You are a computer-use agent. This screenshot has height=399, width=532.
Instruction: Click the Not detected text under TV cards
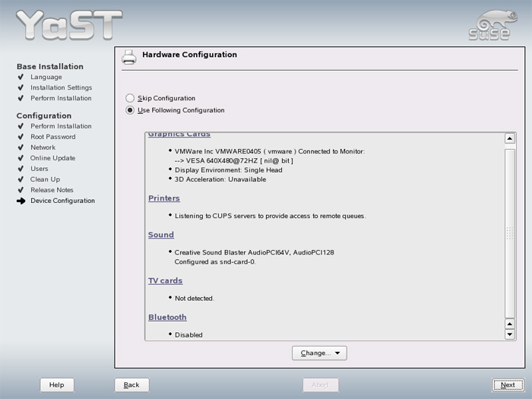pyautogui.click(x=195, y=299)
